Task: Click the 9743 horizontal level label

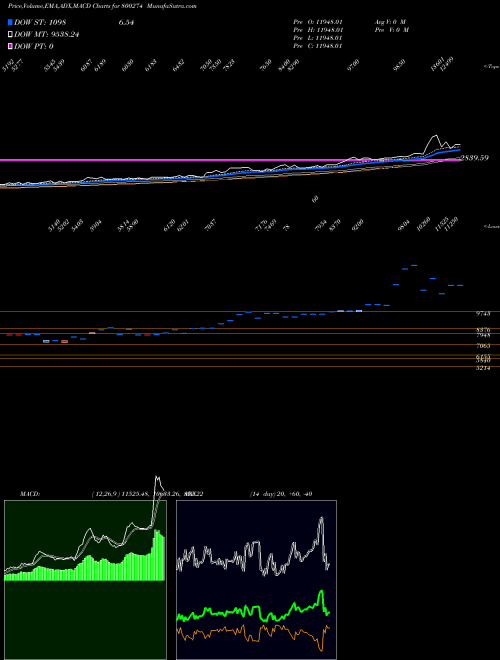Action: pyautogui.click(x=483, y=314)
